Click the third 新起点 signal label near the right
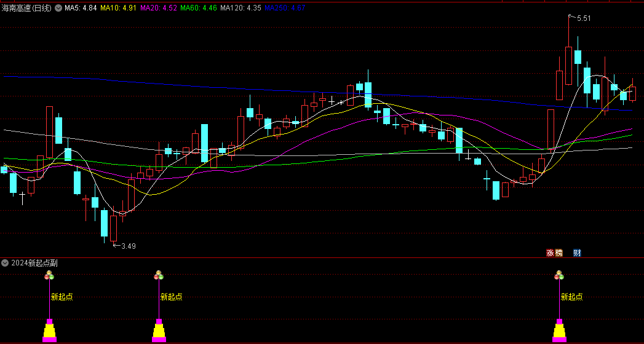Screen dimensions: 644x344 (571, 297)
